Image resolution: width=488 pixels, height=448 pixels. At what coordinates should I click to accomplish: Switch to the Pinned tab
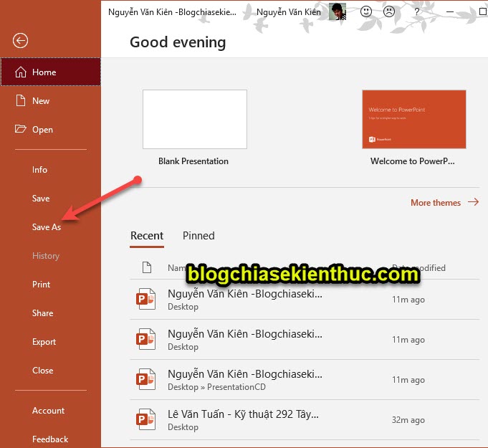[x=198, y=236]
